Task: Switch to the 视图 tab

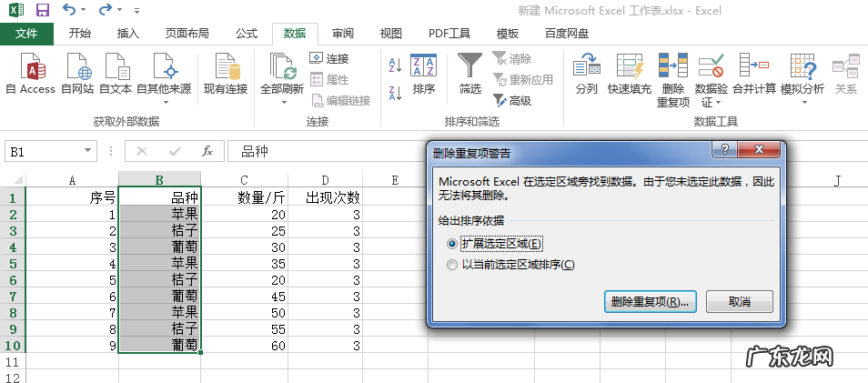Action: (x=391, y=34)
